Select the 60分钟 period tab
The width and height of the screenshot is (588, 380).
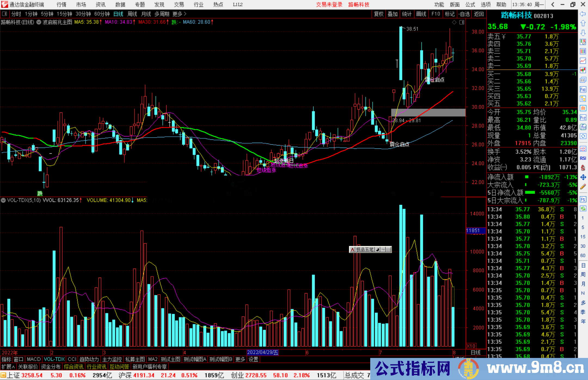pyautogui.click(x=102, y=14)
